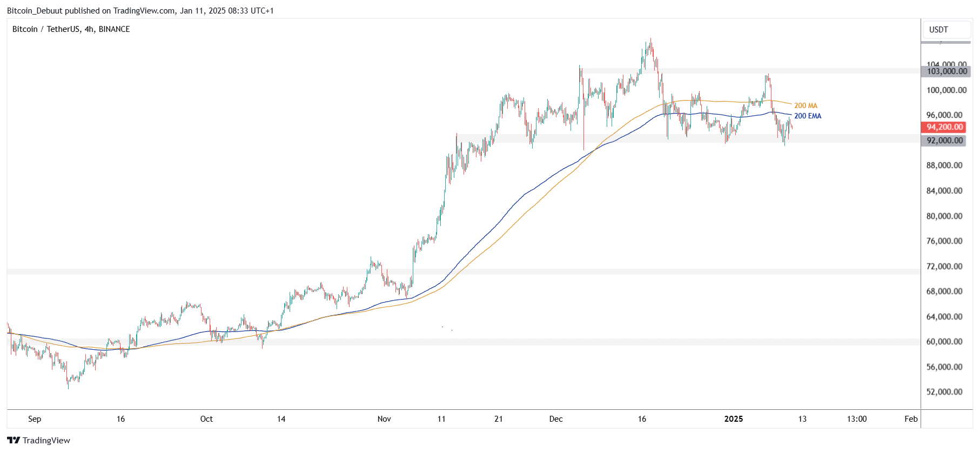Click the 60,000.00 price axis label
Viewport: 980px width, 452px height.
[x=944, y=342]
